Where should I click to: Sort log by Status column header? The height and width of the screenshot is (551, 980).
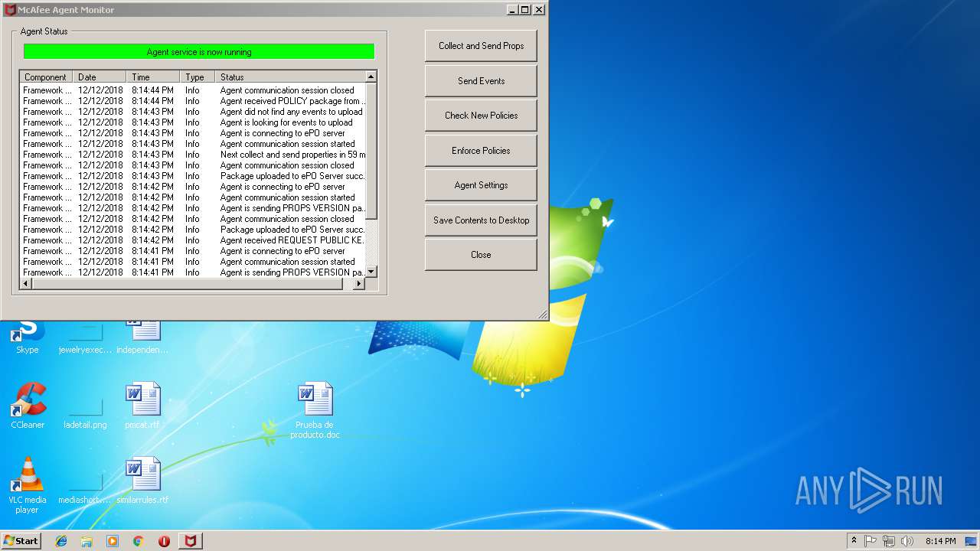coord(290,77)
